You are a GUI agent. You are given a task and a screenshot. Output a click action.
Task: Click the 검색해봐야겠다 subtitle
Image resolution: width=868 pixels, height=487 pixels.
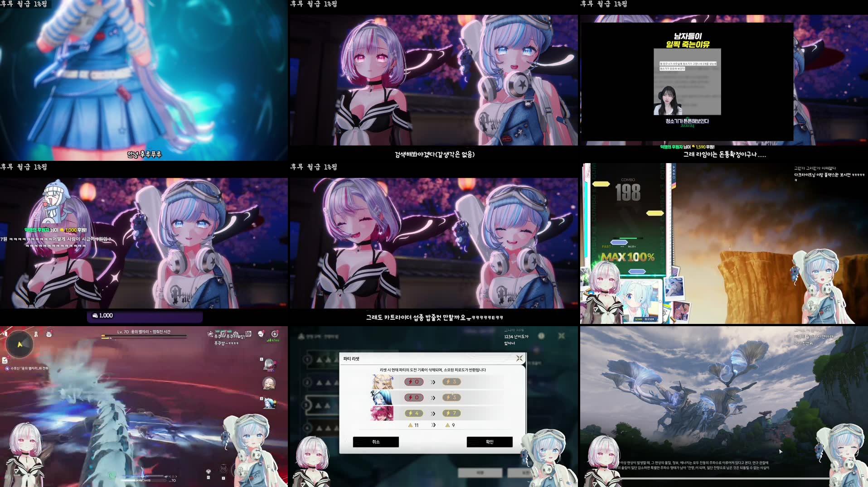click(x=435, y=154)
